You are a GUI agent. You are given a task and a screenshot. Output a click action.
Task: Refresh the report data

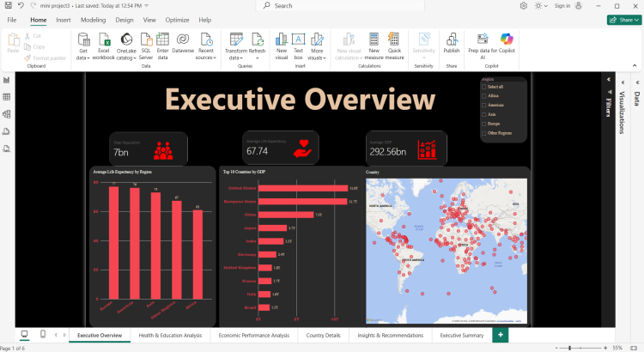pos(257,46)
